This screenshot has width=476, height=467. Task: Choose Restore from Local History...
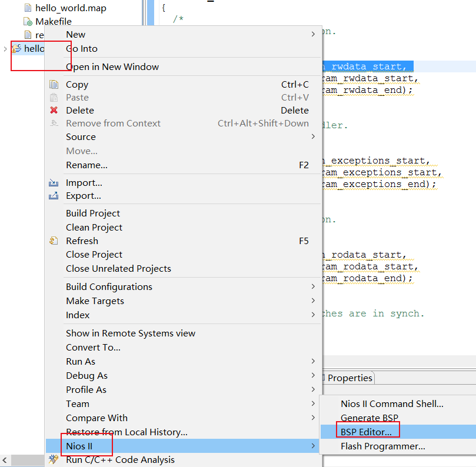click(184, 432)
